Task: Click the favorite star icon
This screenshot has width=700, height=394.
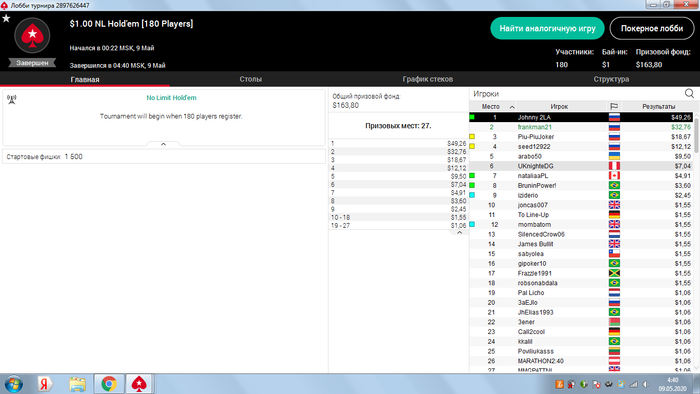Action: [x=6, y=19]
